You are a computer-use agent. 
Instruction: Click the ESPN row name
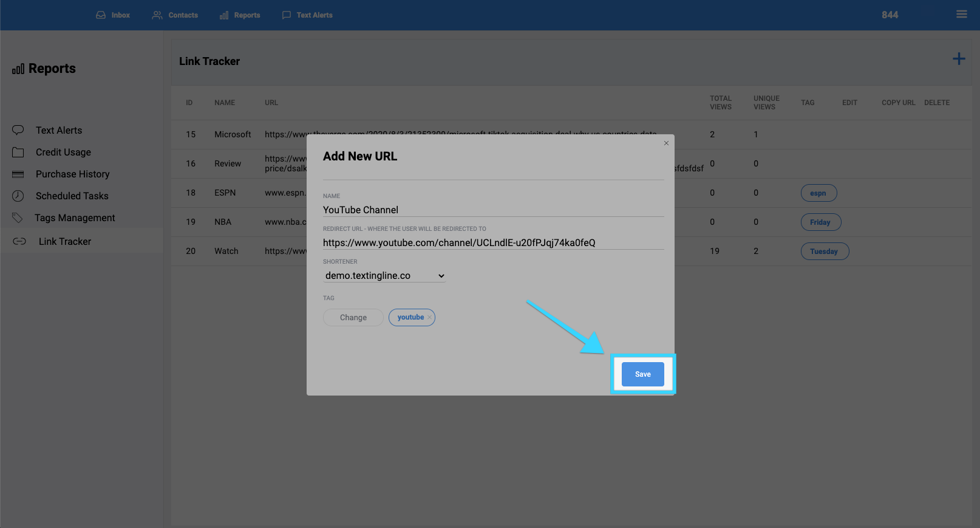pos(225,193)
